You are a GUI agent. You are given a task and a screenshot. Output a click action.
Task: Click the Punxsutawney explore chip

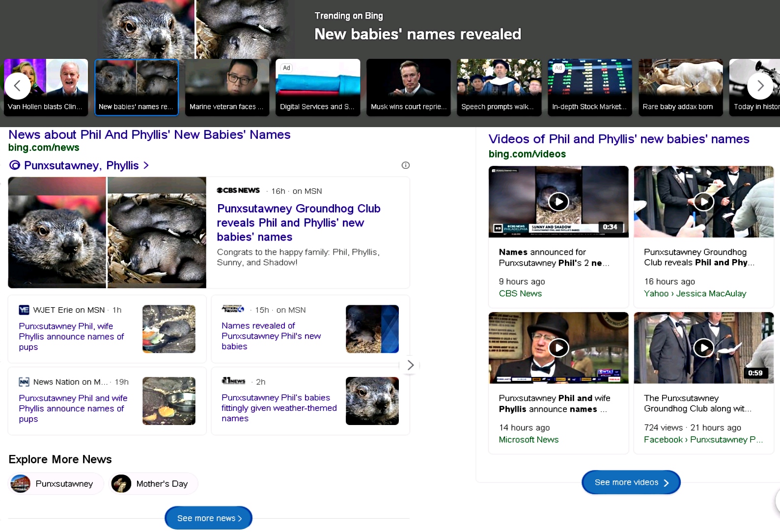56,484
